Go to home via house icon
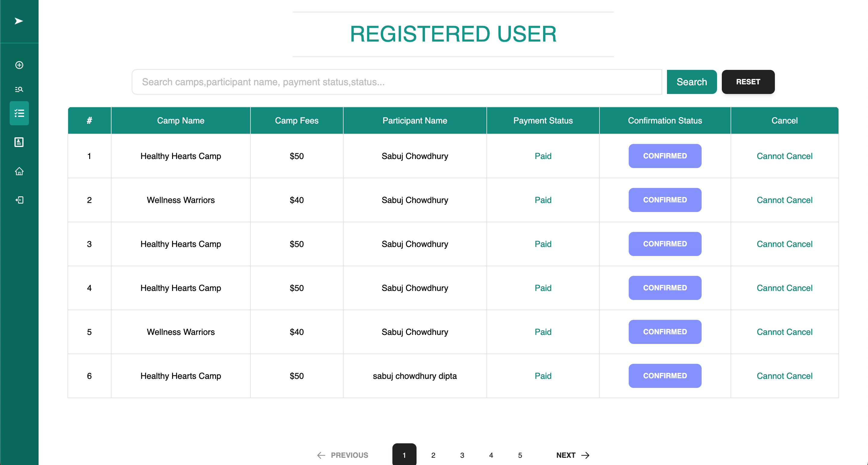Screen dimensions: 868x465 (x=19, y=171)
